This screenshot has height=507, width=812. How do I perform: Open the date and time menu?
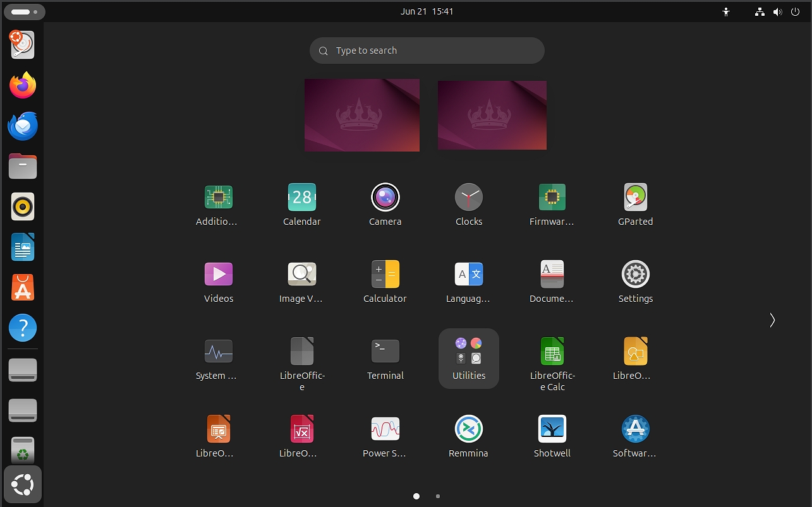[427, 11]
